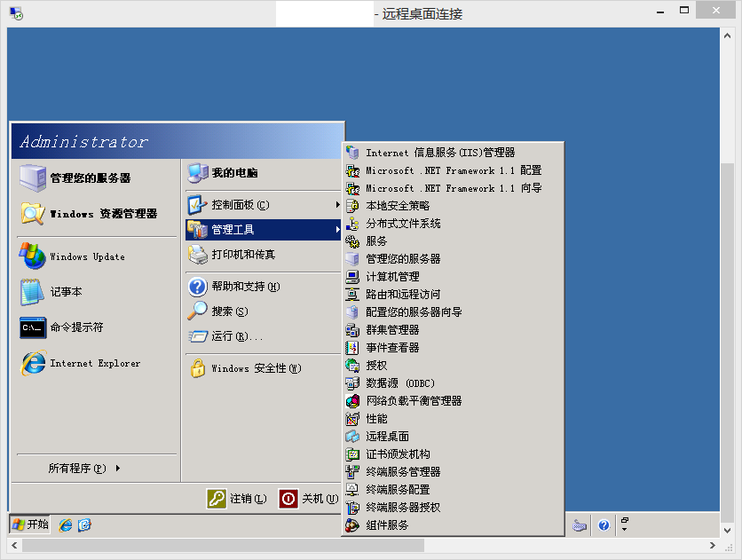Image resolution: width=742 pixels, height=560 pixels.
Task: Open the 服务 gears icon
Action: click(x=352, y=241)
